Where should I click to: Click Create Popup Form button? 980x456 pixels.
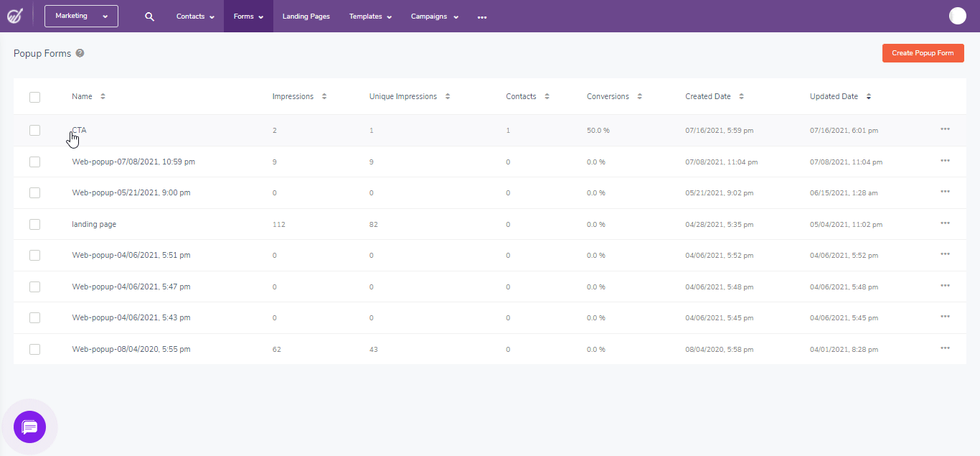(x=923, y=53)
